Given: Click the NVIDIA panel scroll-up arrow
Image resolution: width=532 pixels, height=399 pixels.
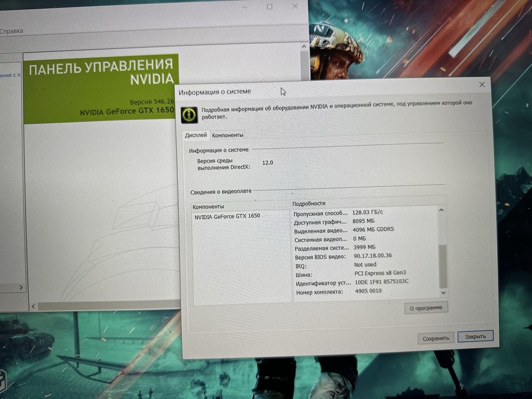Looking at the screenshot, I should [304, 47].
